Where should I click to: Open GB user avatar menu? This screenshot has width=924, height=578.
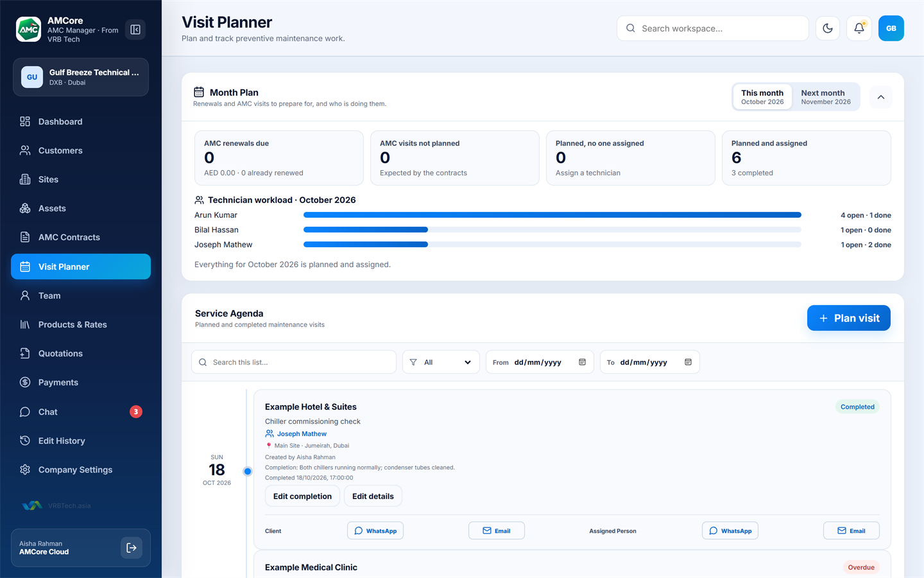(891, 28)
